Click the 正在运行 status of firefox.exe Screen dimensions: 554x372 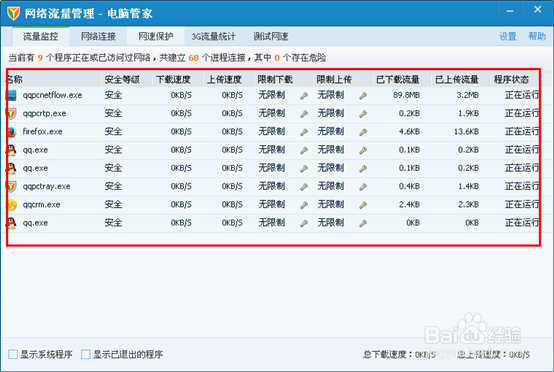(x=522, y=132)
